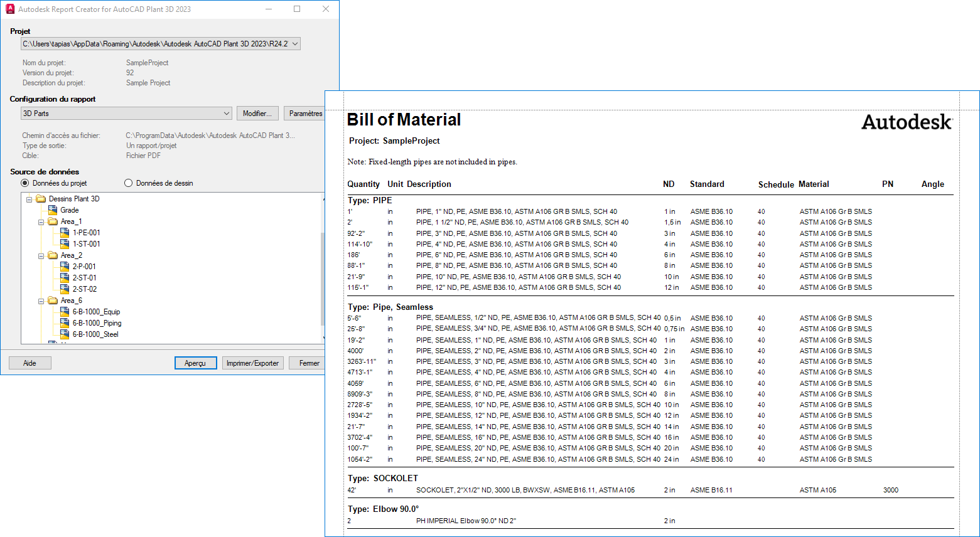Screen dimensions: 980x537
Task: Click the Autodesk logo in the report preview
Action: click(x=907, y=122)
